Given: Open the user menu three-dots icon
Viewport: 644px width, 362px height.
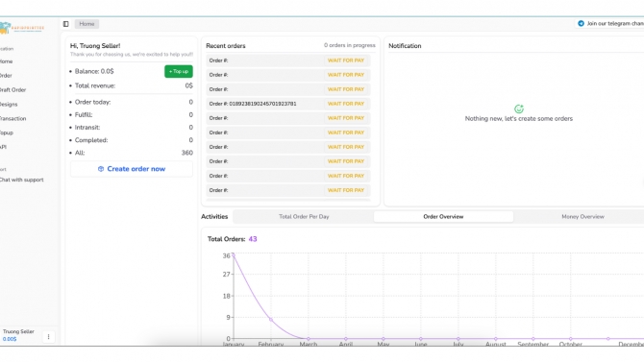Looking at the screenshot, I should (x=48, y=336).
